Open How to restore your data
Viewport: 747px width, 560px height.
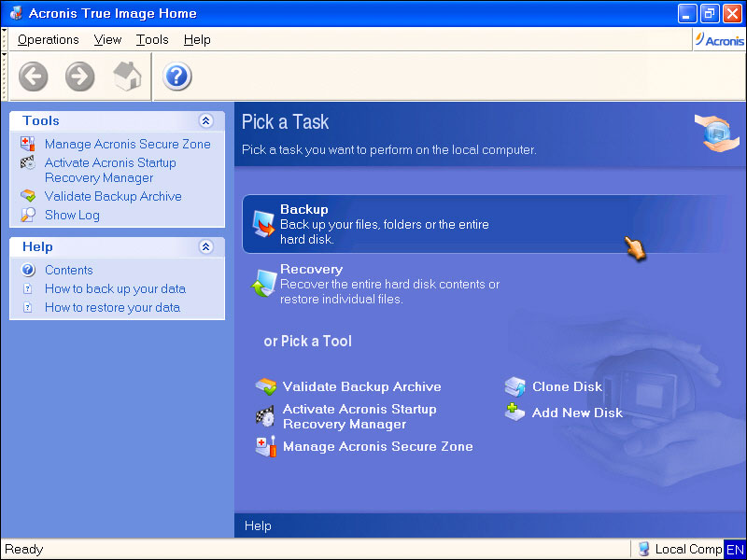click(x=112, y=307)
